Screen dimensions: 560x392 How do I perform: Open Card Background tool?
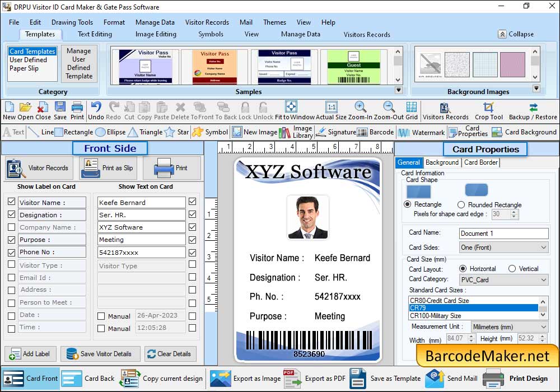(524, 132)
